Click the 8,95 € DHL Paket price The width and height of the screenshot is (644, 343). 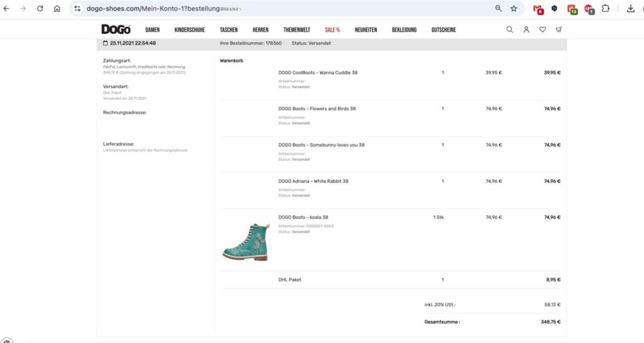coord(553,280)
